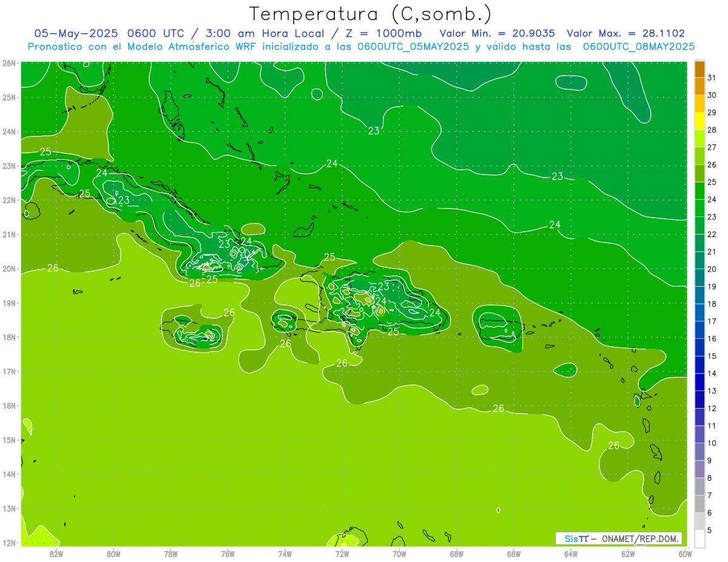Click longitude axis label "62W"
The image size is (728, 562).
tap(628, 554)
